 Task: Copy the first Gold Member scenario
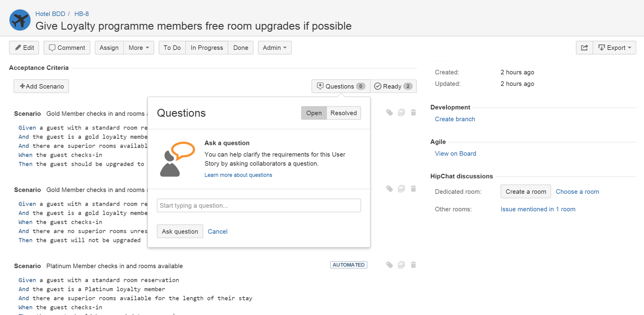tap(401, 113)
